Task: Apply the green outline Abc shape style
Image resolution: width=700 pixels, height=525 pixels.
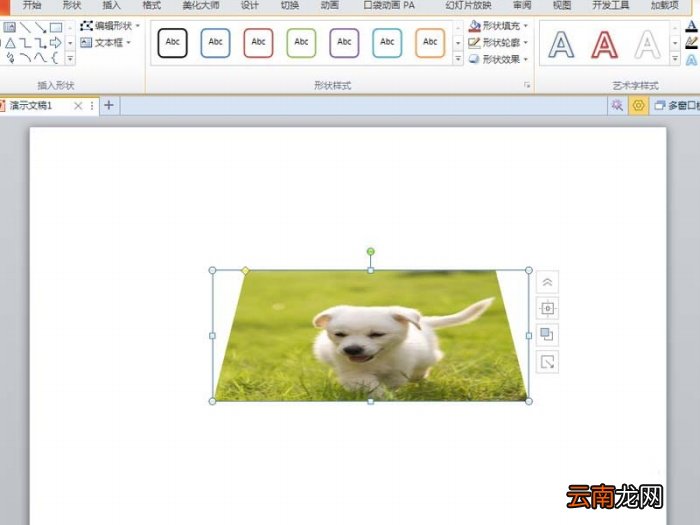Action: (301, 43)
